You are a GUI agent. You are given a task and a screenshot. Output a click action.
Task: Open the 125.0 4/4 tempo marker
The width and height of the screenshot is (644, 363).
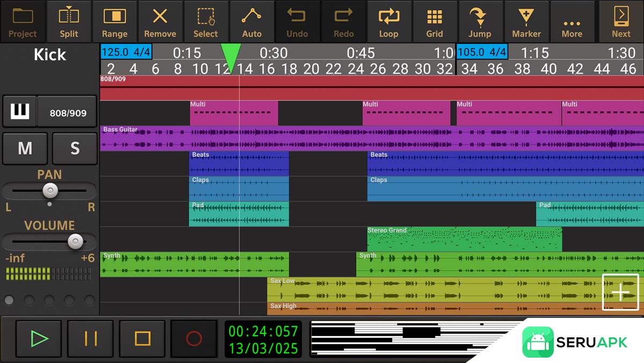(126, 53)
